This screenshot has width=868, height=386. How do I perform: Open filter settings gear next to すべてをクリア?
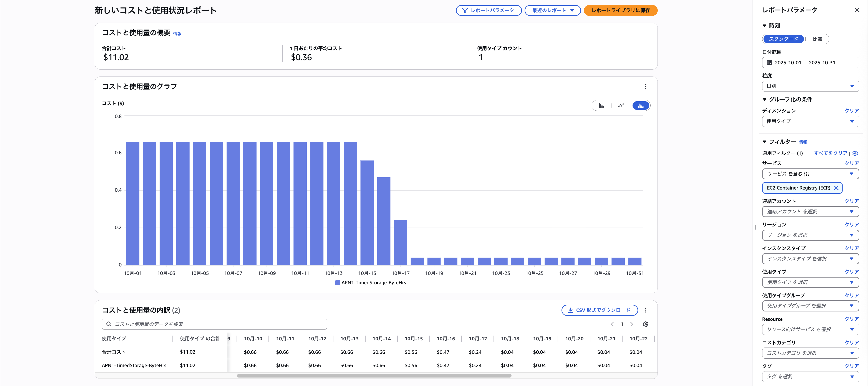tap(855, 153)
